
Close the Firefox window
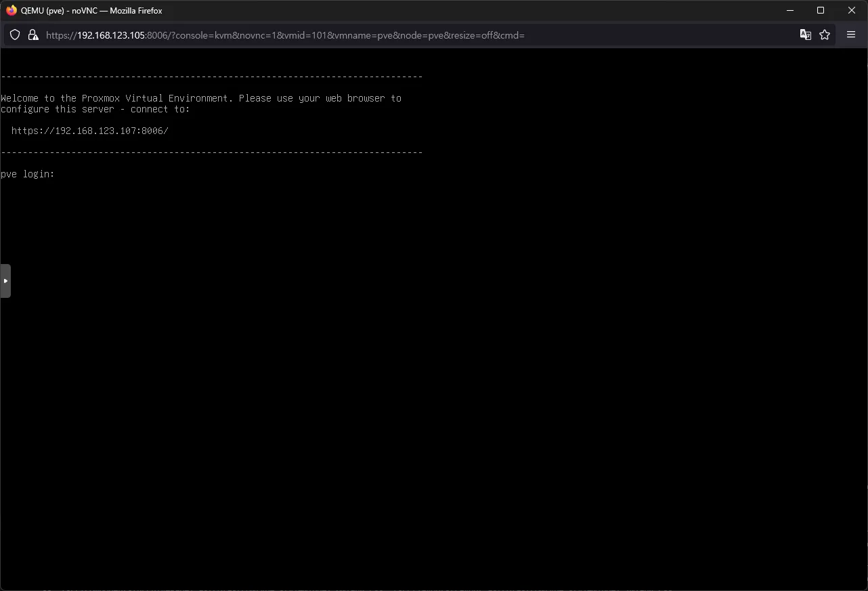852,10
